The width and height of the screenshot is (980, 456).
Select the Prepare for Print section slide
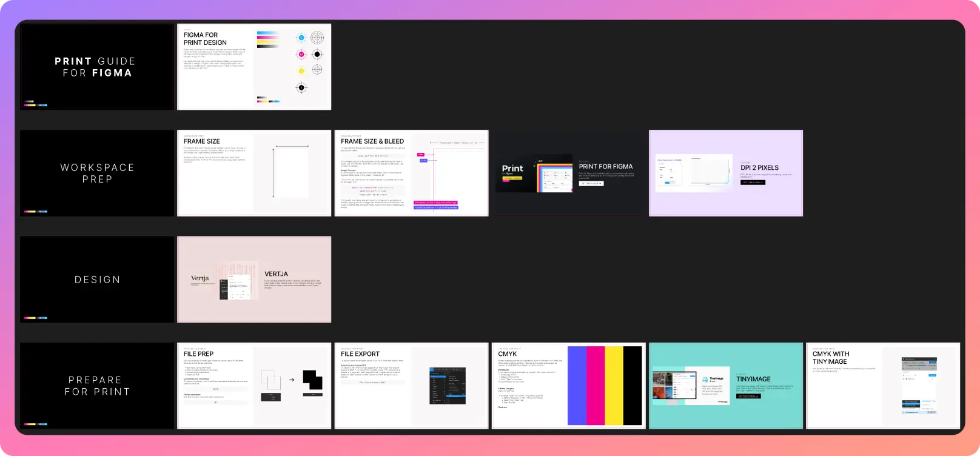click(x=97, y=386)
